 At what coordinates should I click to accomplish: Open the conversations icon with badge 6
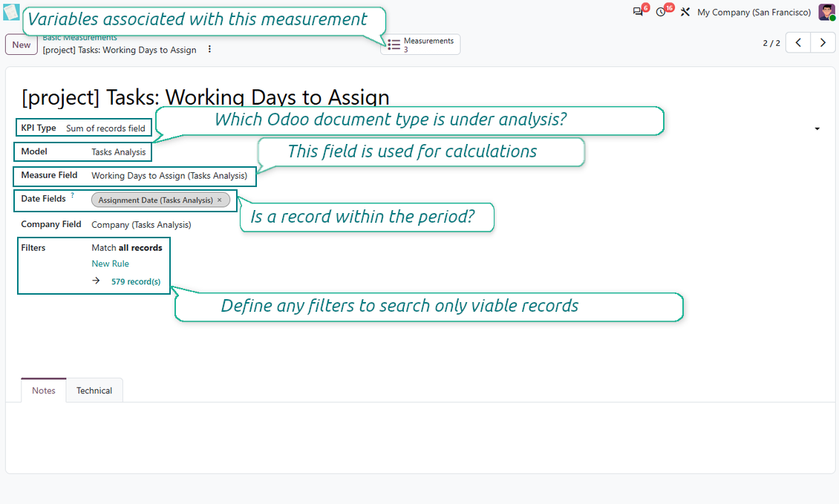[x=639, y=11]
